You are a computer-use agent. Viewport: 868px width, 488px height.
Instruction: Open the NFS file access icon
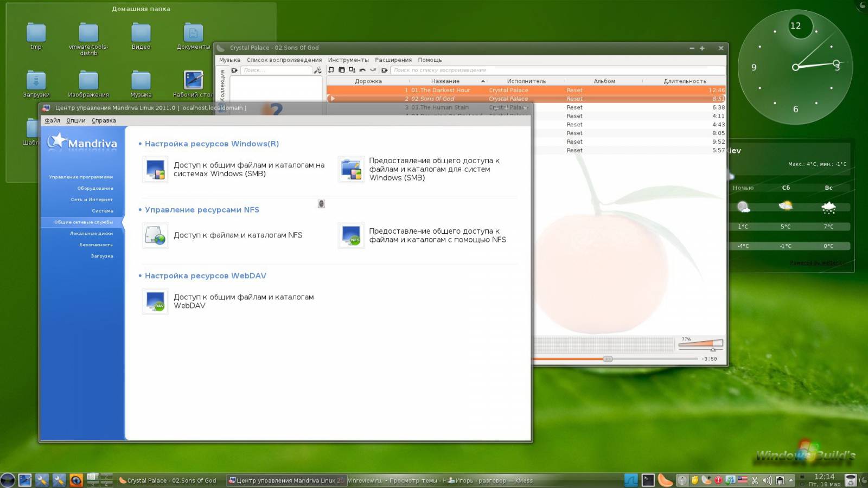tap(156, 235)
